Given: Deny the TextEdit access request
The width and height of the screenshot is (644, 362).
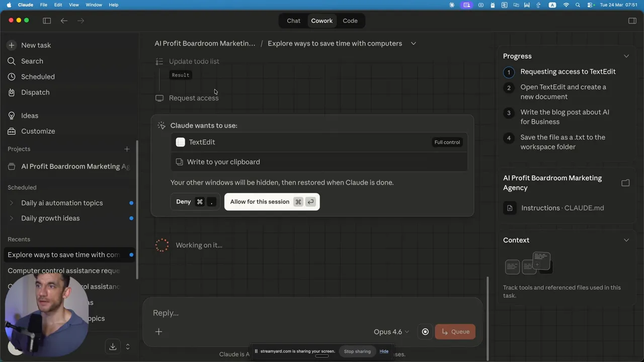Looking at the screenshot, I should coord(195,202).
